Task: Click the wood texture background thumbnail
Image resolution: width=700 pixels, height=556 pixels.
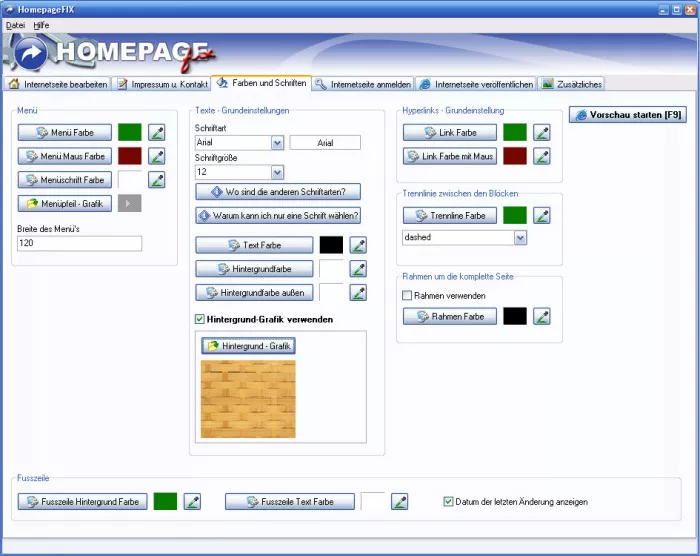Action: click(248, 399)
